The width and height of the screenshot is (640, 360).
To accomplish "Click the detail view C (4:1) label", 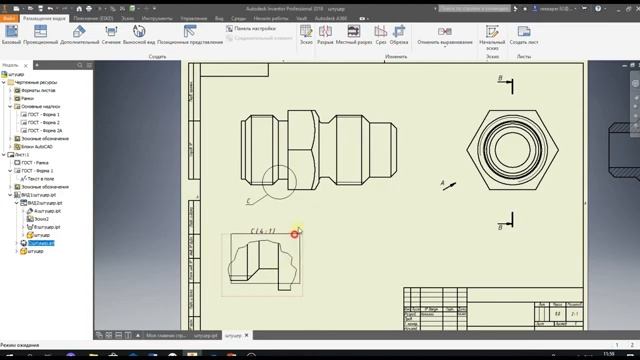I will (263, 231).
